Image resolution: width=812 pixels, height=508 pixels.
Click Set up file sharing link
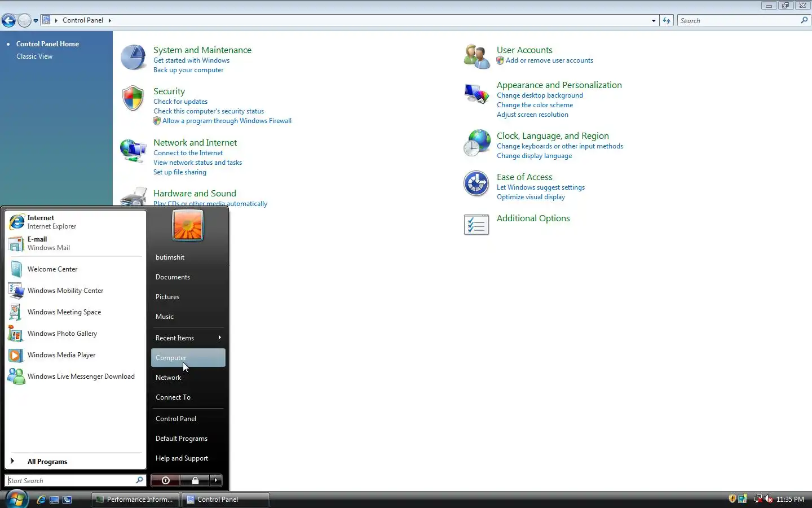pos(180,172)
